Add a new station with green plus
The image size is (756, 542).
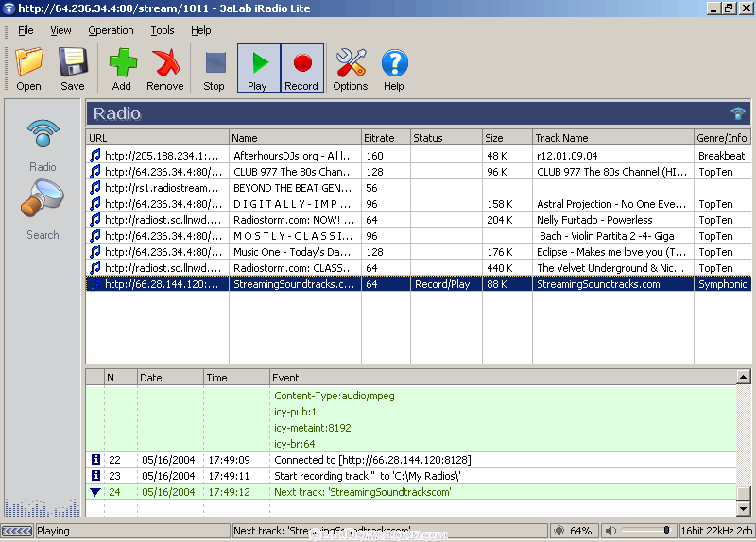[x=123, y=62]
